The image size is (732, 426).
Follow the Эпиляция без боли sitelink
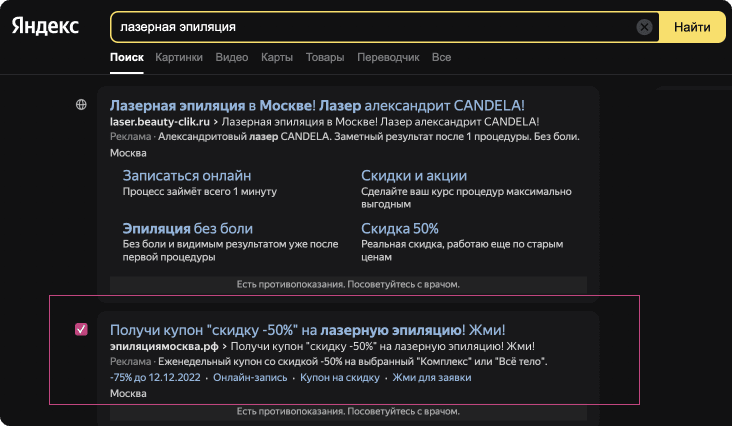click(187, 228)
